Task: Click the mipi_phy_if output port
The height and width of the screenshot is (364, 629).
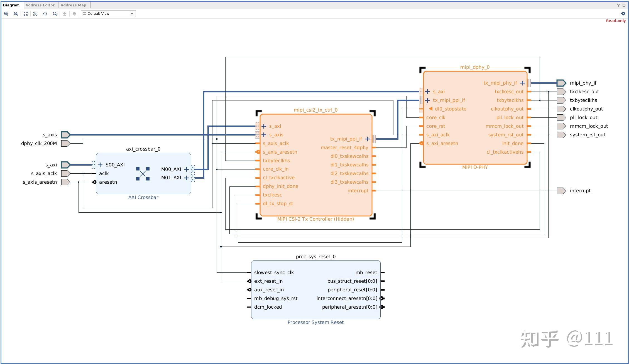Action: (561, 83)
